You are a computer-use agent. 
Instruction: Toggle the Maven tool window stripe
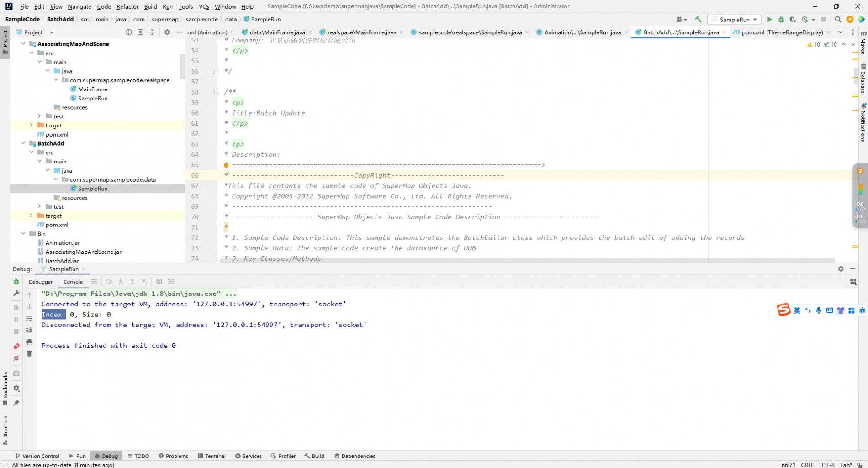pos(863,42)
